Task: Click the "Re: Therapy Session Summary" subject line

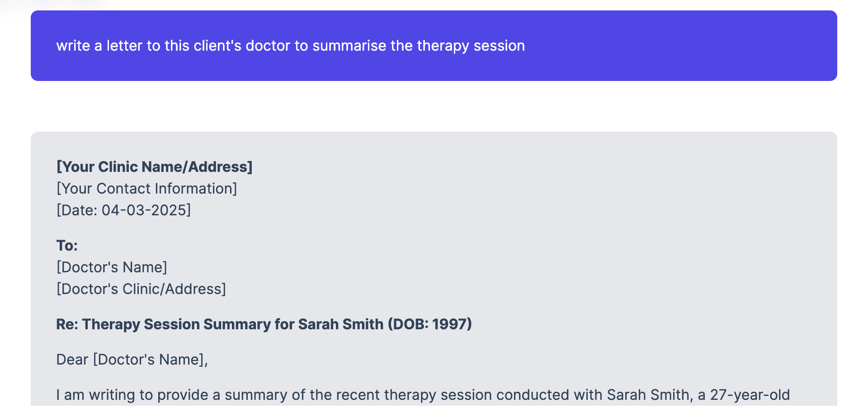Action: click(x=264, y=324)
